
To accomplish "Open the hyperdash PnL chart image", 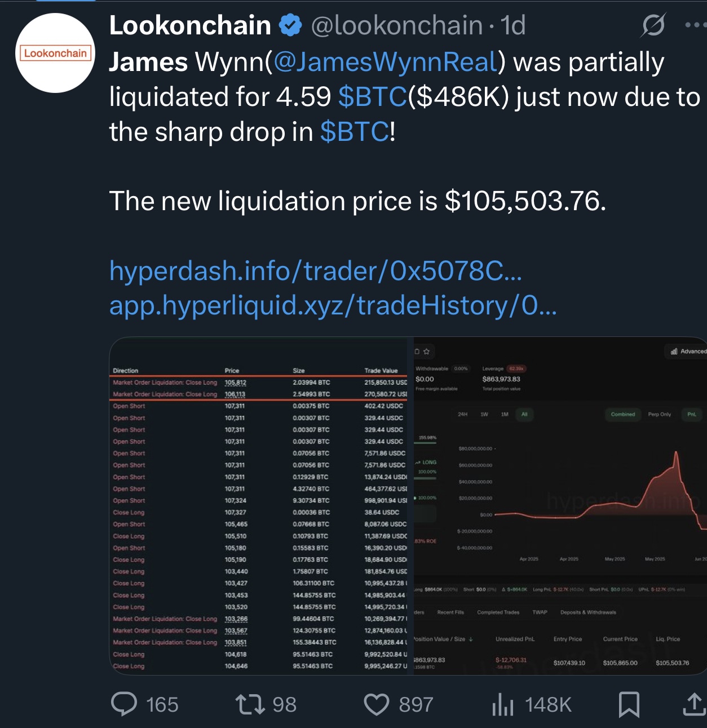I will pos(560,505).
